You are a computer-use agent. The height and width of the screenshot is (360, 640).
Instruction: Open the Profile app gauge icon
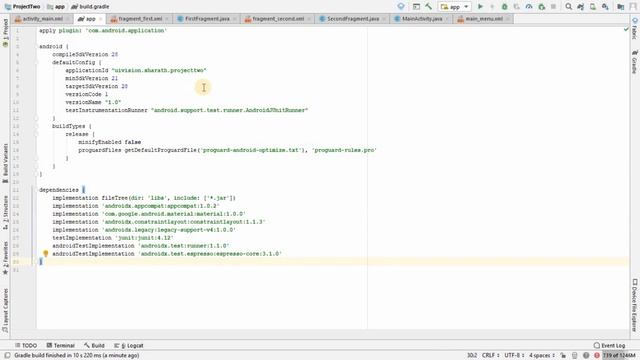pos(529,7)
